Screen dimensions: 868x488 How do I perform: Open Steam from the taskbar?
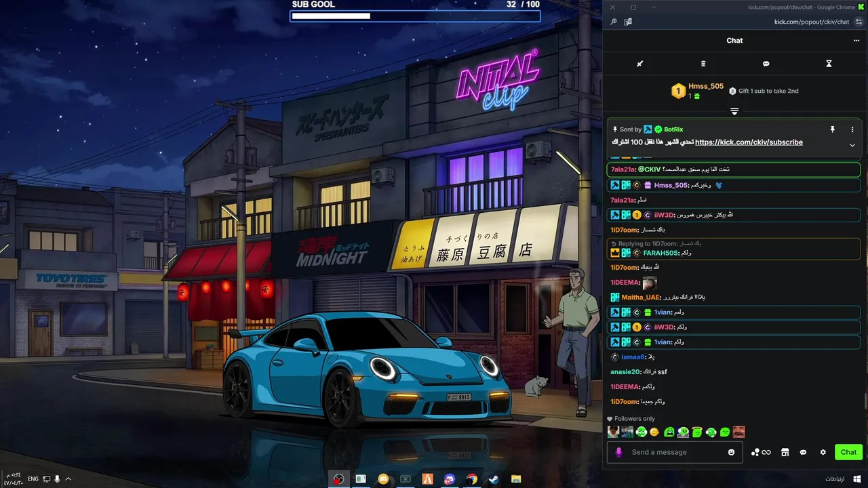(x=494, y=479)
